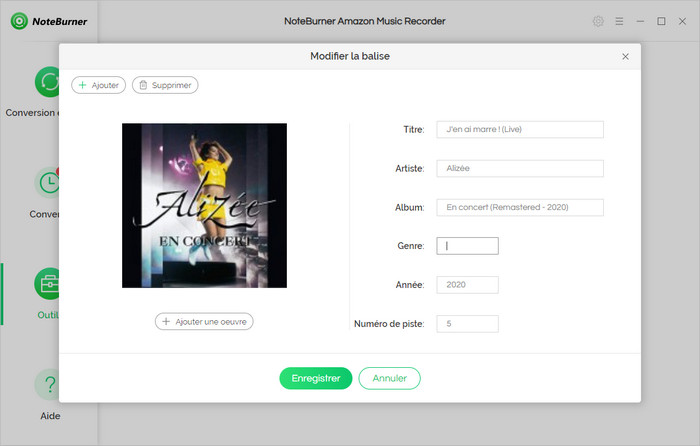The height and width of the screenshot is (446, 700).
Task: Close the NoteBurner main window
Action: coord(682,21)
